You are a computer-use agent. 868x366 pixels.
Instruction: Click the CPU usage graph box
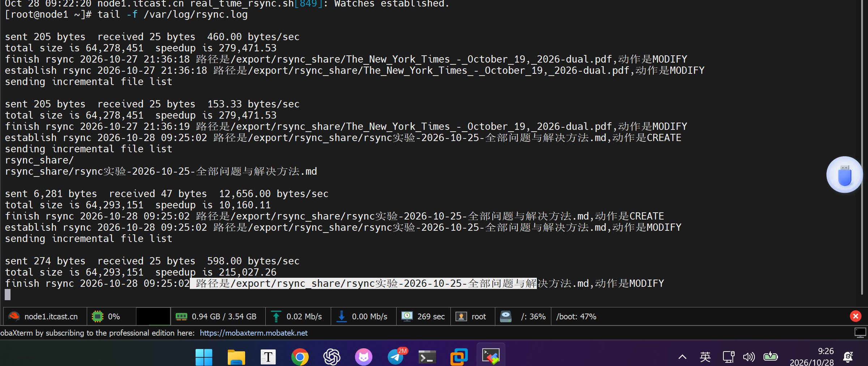(x=153, y=316)
